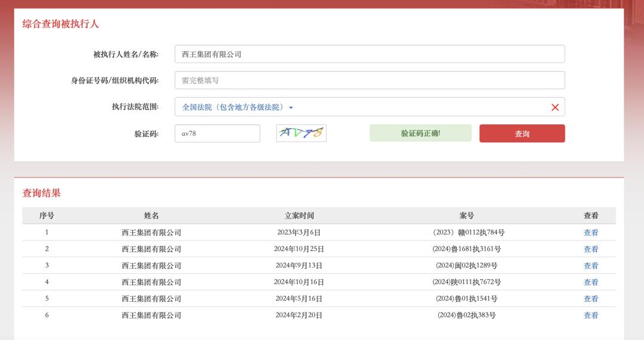Select date cell 2024年2月20日

coord(299,316)
